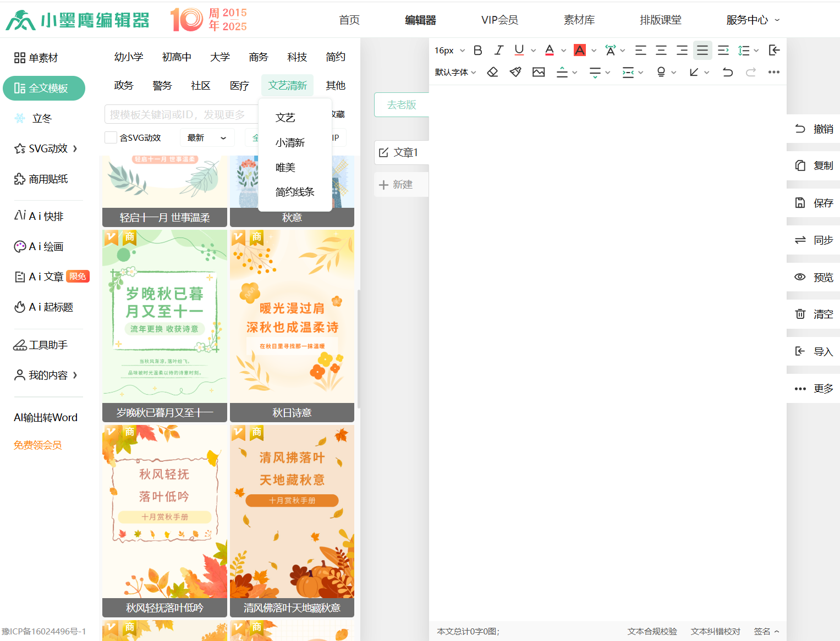The width and height of the screenshot is (840, 641).
Task: Expand the 默认字体 font family dropdown
Action: point(455,72)
